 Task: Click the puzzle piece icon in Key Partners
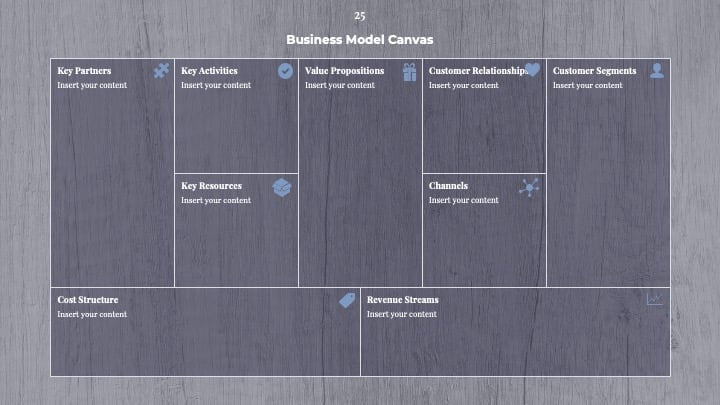point(161,71)
